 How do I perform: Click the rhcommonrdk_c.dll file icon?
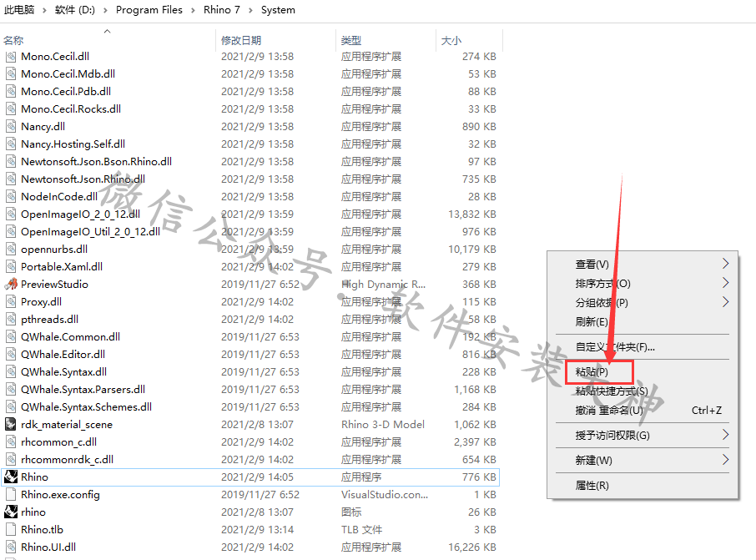[x=11, y=459]
